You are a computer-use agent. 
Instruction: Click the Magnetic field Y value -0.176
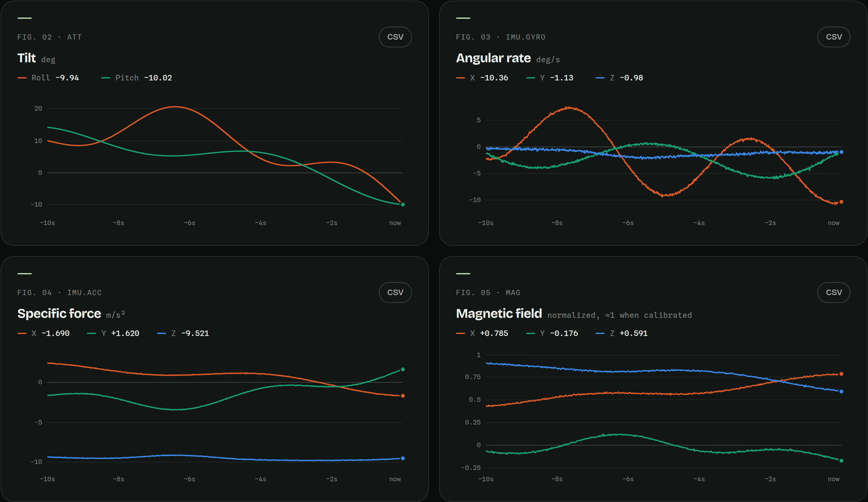pos(564,333)
